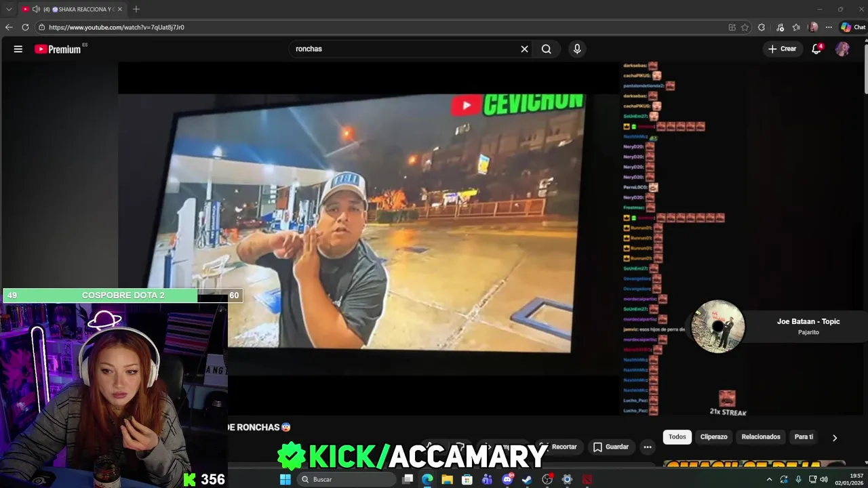Open YouTube account avatar menu
Image resolution: width=868 pixels, height=488 pixels.
tap(842, 49)
